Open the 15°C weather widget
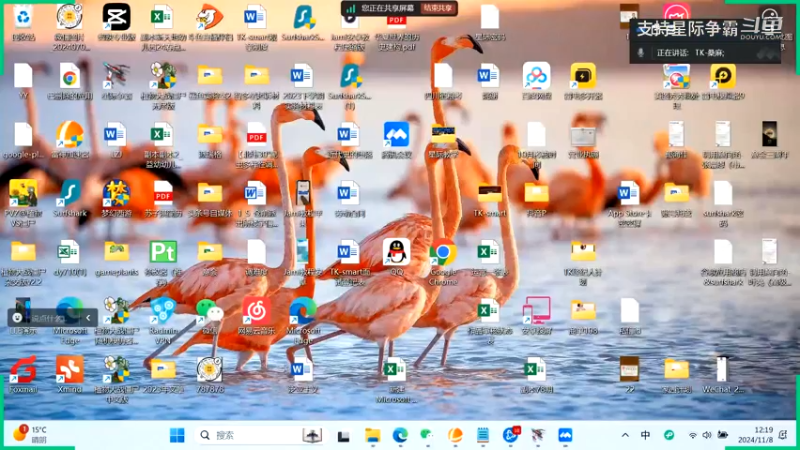Image resolution: width=800 pixels, height=450 pixels. [30, 434]
